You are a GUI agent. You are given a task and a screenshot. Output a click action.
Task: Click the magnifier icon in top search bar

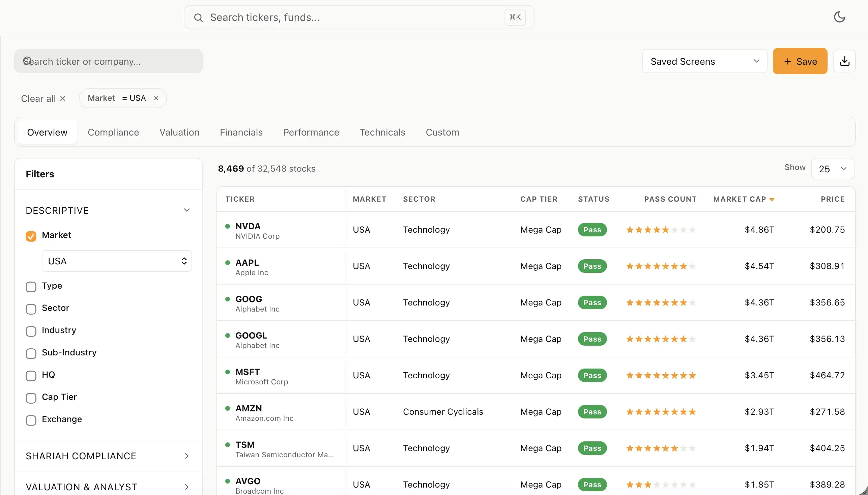click(198, 18)
